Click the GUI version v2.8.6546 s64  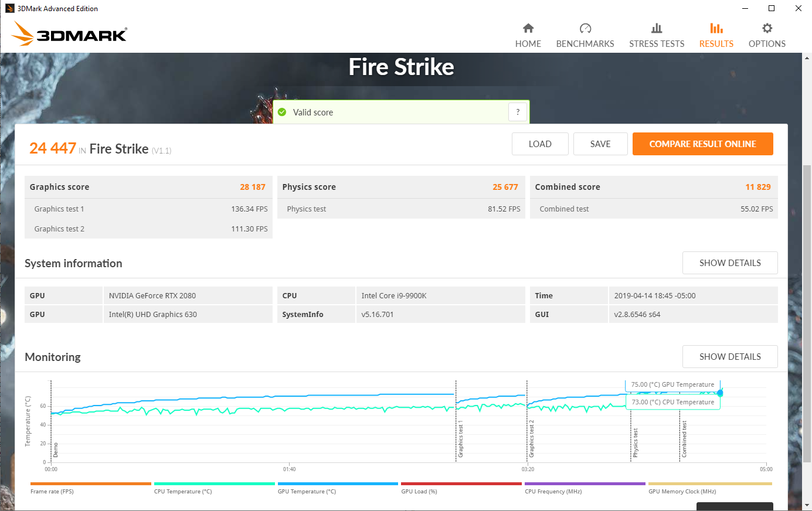click(637, 315)
